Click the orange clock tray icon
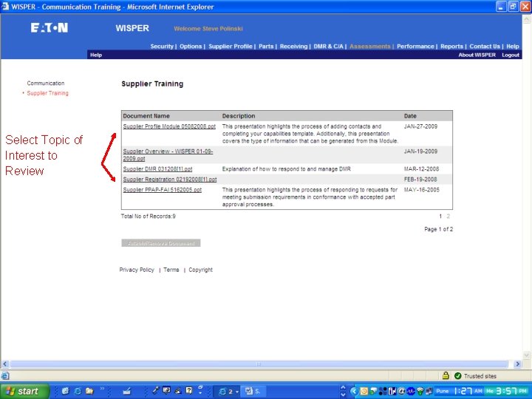 [364, 392]
